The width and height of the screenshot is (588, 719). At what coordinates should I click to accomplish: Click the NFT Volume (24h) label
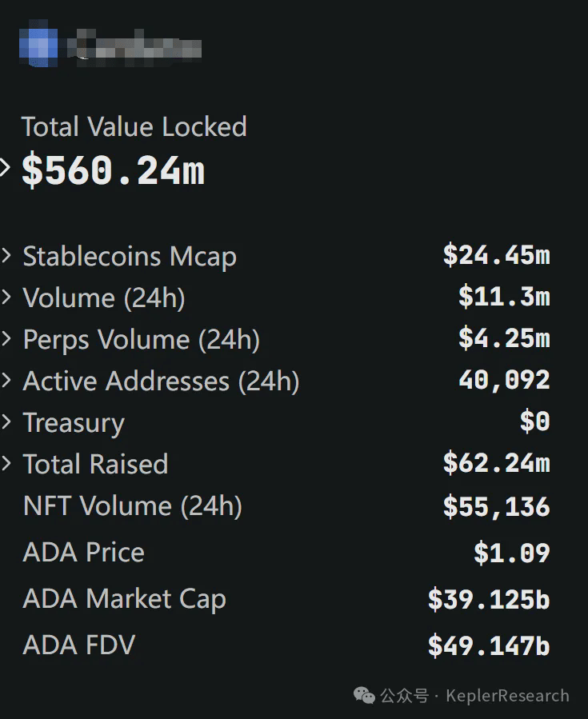[132, 506]
